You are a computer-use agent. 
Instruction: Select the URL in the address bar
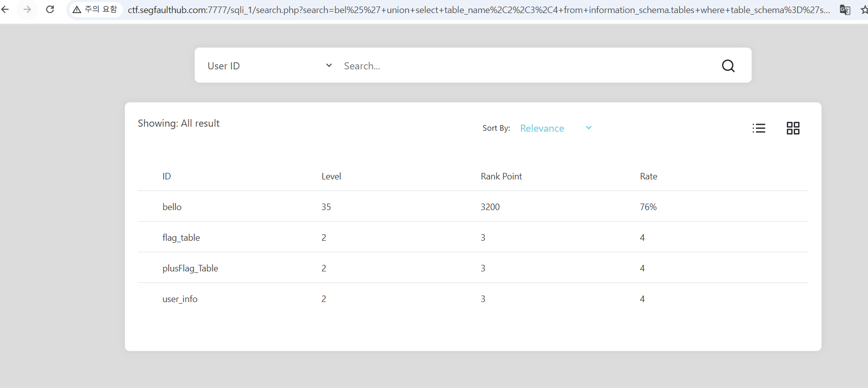[x=477, y=10]
